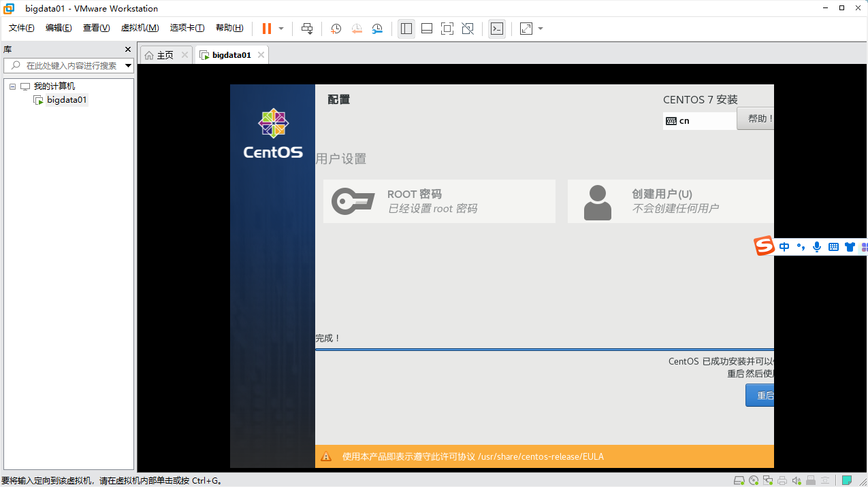Click the EULA license notice text
The width and height of the screenshot is (868, 487).
(473, 456)
